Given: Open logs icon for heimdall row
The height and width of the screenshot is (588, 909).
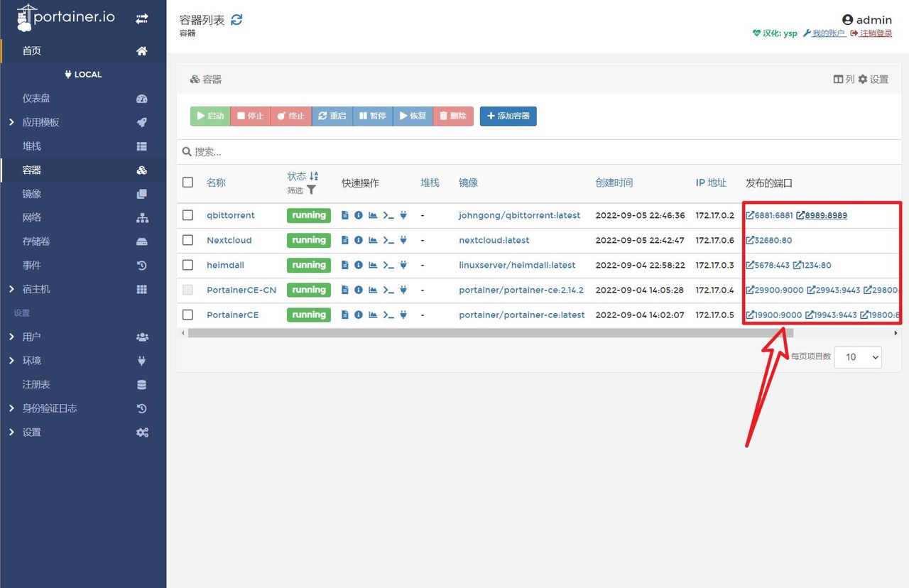Looking at the screenshot, I should pos(345,265).
